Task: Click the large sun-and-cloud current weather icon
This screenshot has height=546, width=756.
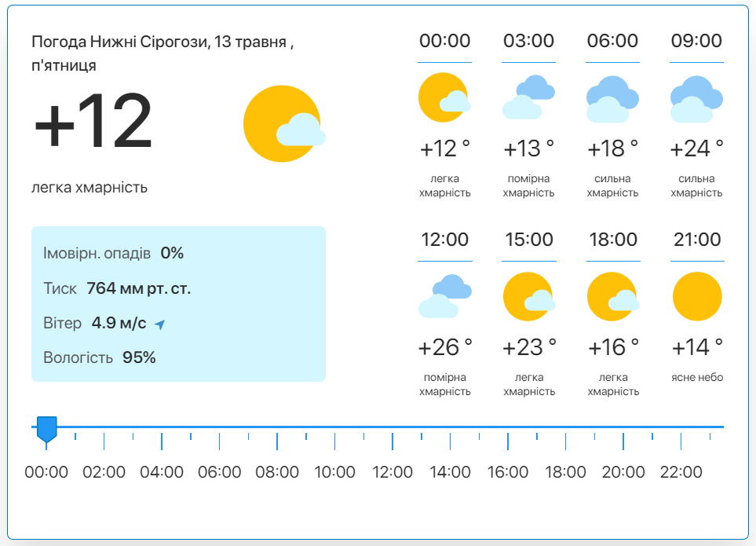Action: pyautogui.click(x=284, y=123)
